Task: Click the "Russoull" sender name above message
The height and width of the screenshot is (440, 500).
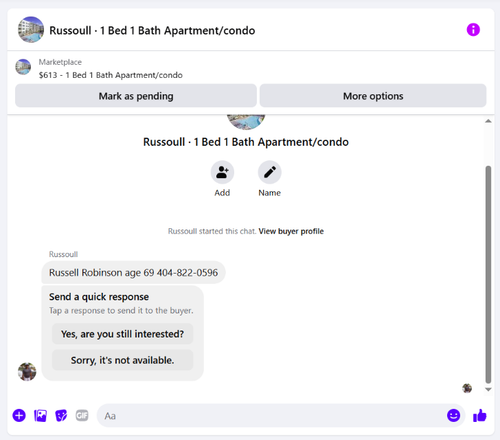Action: click(63, 254)
